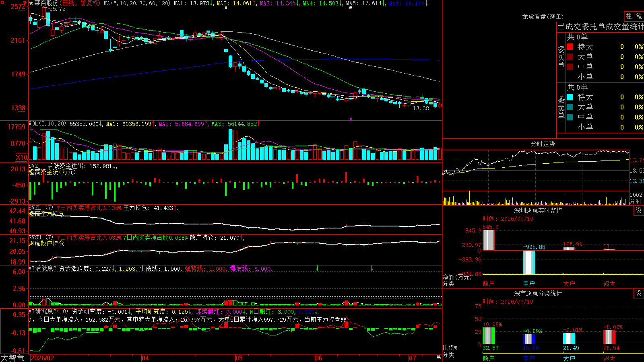This screenshot has width=644, height=362.
Task: Click the 05 month marker on the time axis
Action: 239,358
